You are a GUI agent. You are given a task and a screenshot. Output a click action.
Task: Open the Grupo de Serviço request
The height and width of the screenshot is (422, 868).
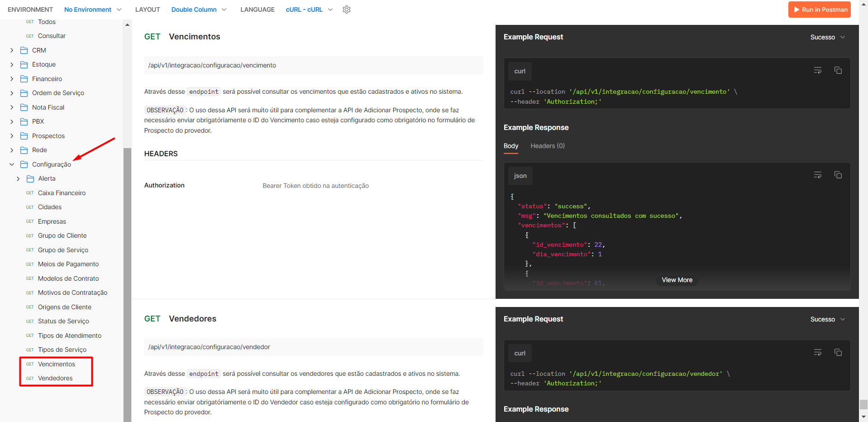63,250
